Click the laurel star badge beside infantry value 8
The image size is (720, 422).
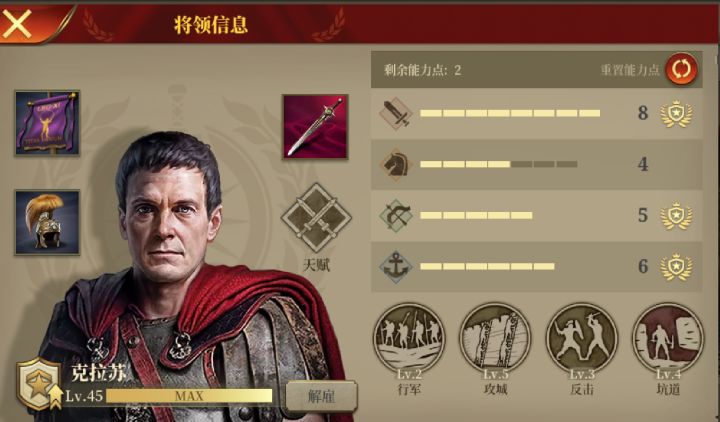click(x=676, y=113)
